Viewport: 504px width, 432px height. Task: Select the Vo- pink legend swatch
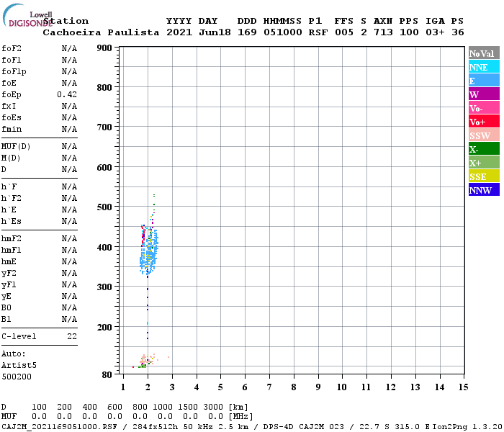[x=484, y=108]
